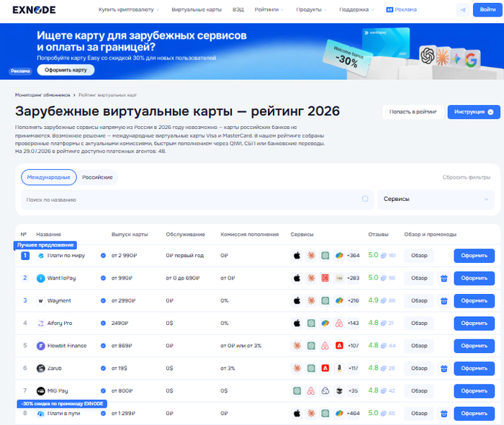Click the -30% скидка по промокоду EXNODE label
Image resolution: width=504 pixels, height=425 pixels.
62,404
